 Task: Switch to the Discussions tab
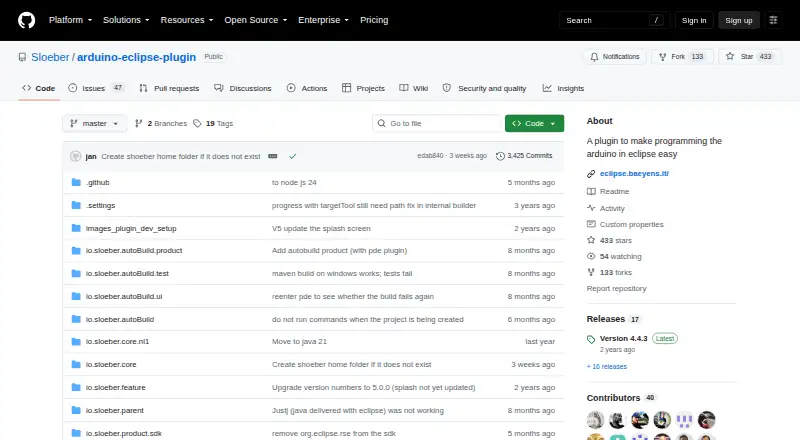click(x=243, y=88)
